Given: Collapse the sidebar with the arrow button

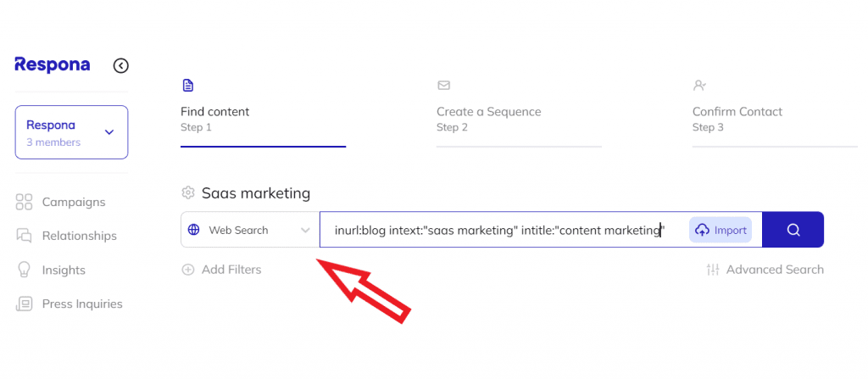Looking at the screenshot, I should 120,66.
